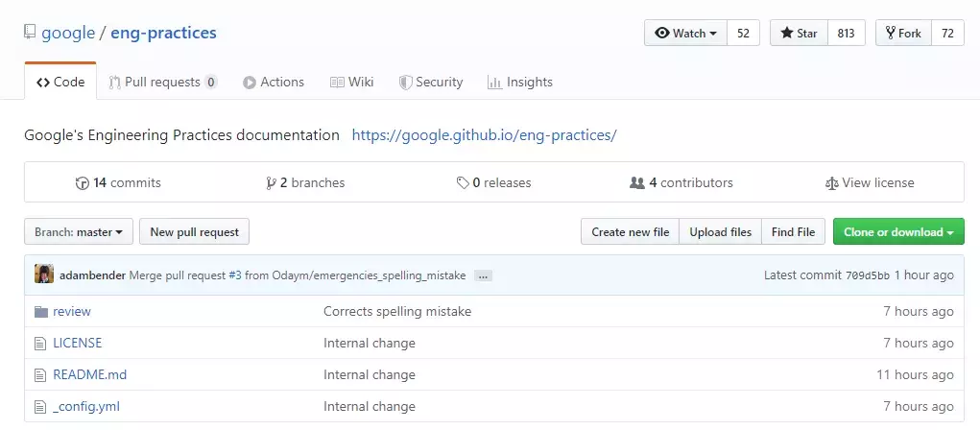Click adambender's avatar thumbnail
Viewport: 980px width, 430px height.
click(44, 274)
